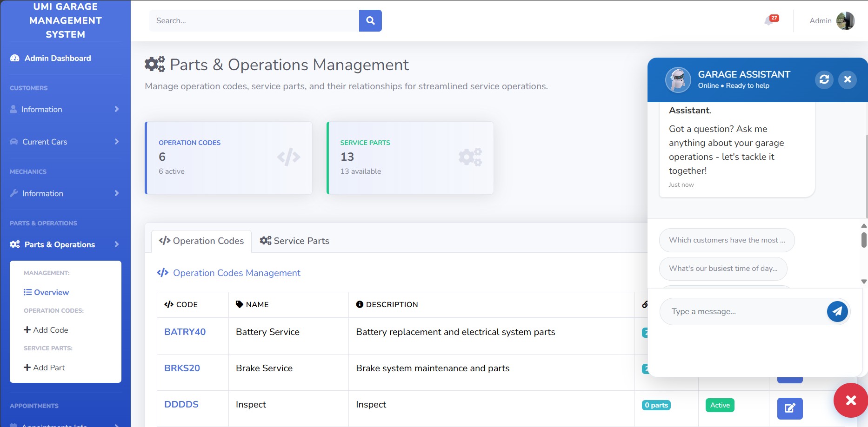The width and height of the screenshot is (868, 427).
Task: Click the Service Parts summary card
Action: click(410, 158)
